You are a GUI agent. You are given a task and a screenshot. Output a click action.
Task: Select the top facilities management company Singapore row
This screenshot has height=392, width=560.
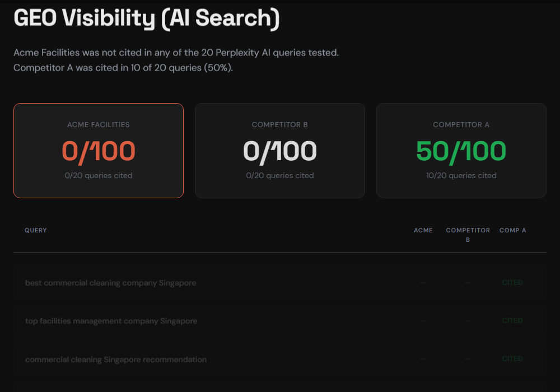pyautogui.click(x=110, y=321)
